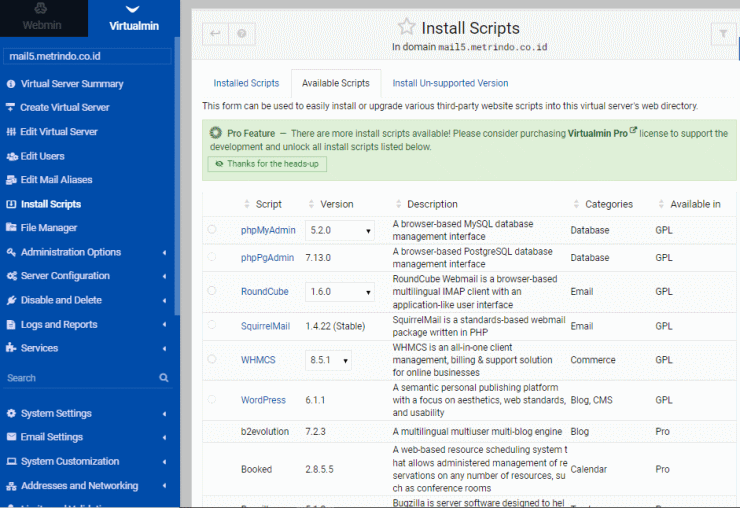
Task: Click the Logs and Reports document icon
Action: point(11,325)
